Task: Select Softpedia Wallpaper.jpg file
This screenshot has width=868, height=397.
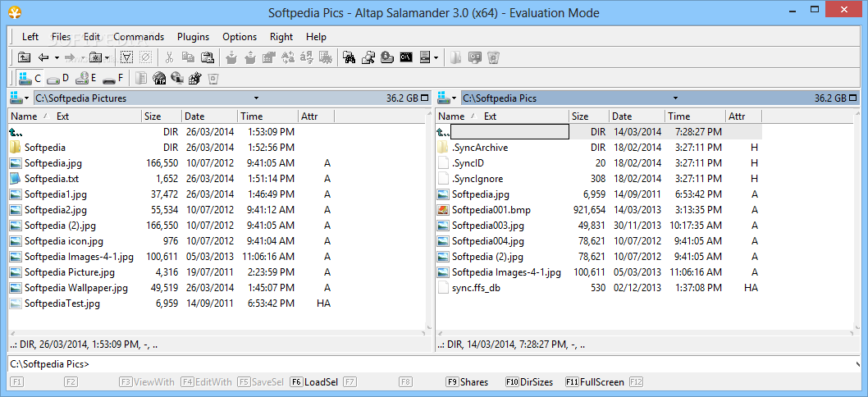Action: pyautogui.click(x=75, y=288)
